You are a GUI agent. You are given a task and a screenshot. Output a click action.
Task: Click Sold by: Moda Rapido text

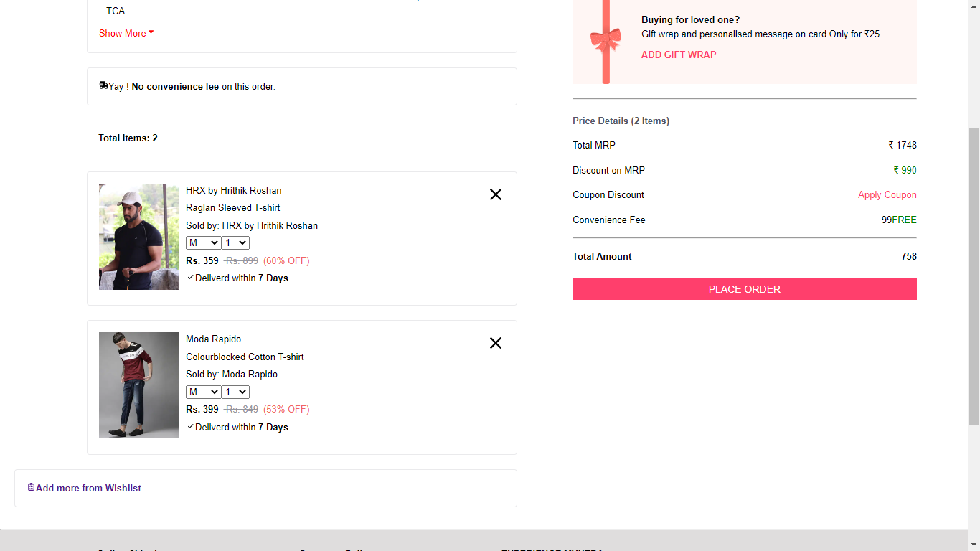tap(232, 374)
